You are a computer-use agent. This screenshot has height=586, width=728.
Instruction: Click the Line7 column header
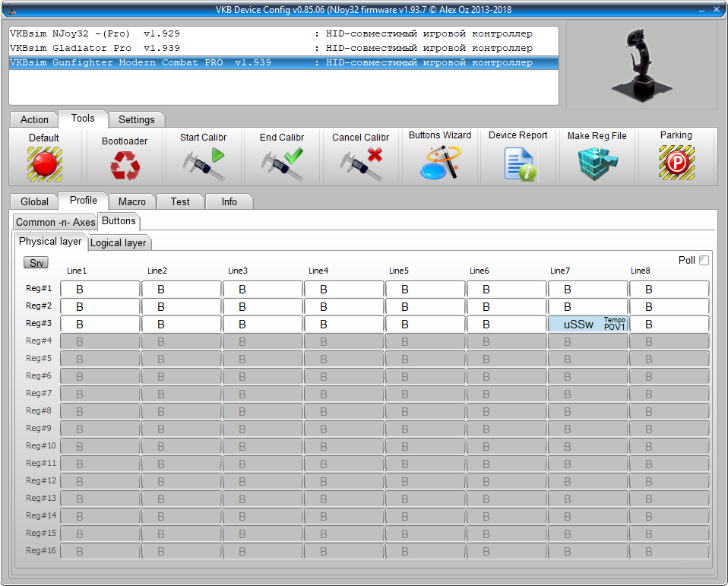click(x=560, y=271)
